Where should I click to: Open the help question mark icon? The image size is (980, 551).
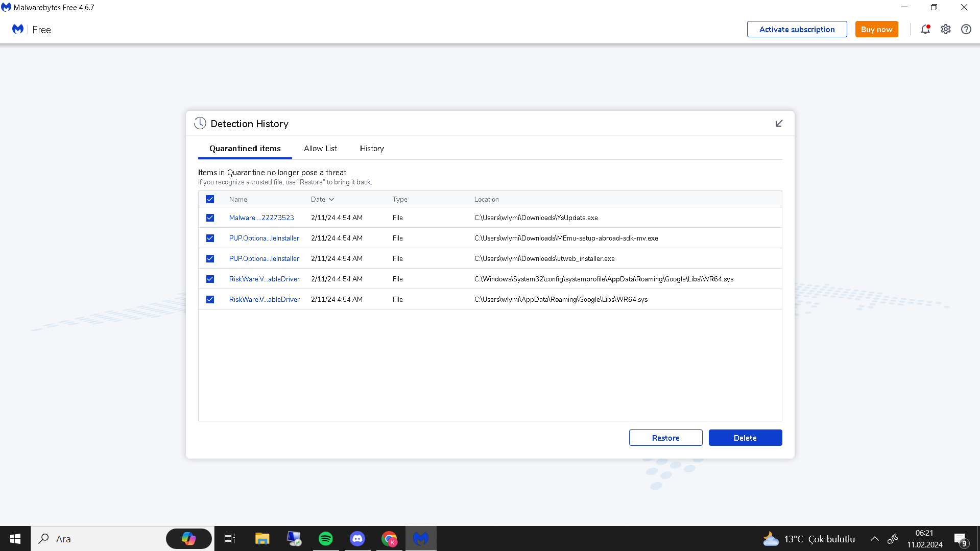(966, 29)
